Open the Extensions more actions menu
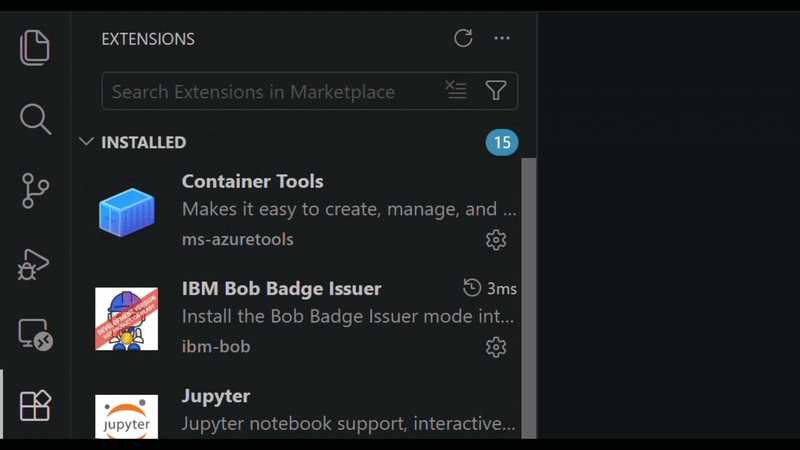This screenshot has width=800, height=450. (x=502, y=38)
